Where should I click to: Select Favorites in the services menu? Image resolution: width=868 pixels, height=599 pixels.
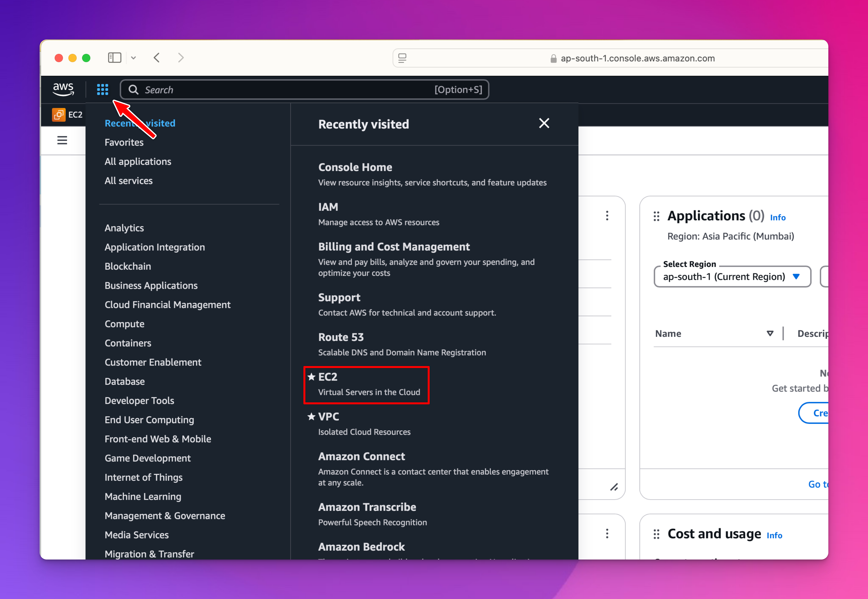(124, 142)
